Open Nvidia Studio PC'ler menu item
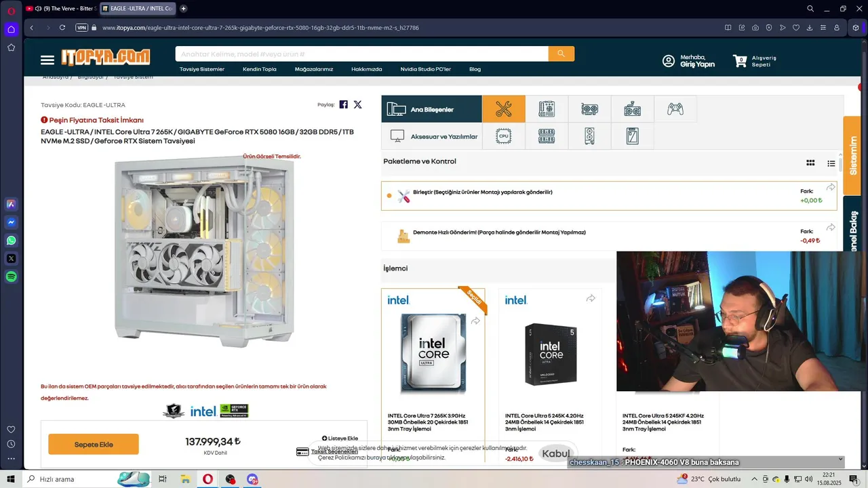Image resolution: width=868 pixels, height=488 pixels. tap(425, 69)
